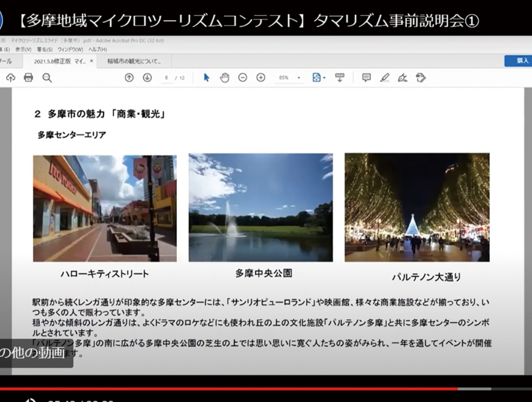Activate the hand pan tool
532x402 pixels.
(x=225, y=78)
